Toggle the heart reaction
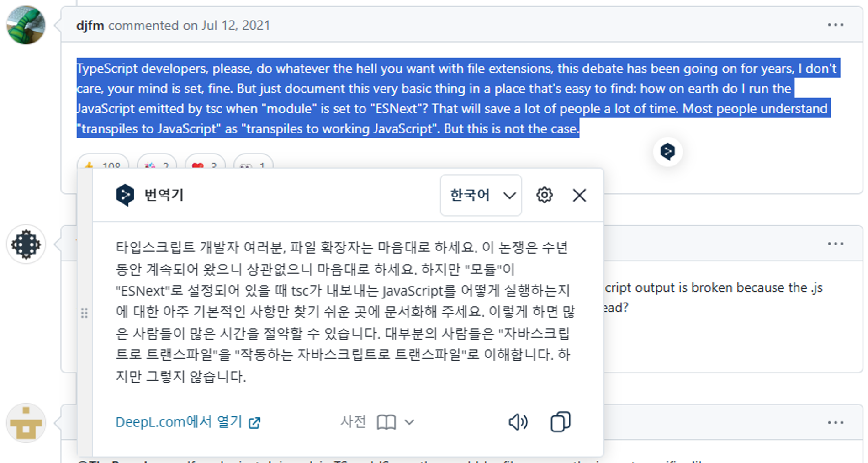Image resolution: width=868 pixels, height=463 pixels. click(205, 162)
